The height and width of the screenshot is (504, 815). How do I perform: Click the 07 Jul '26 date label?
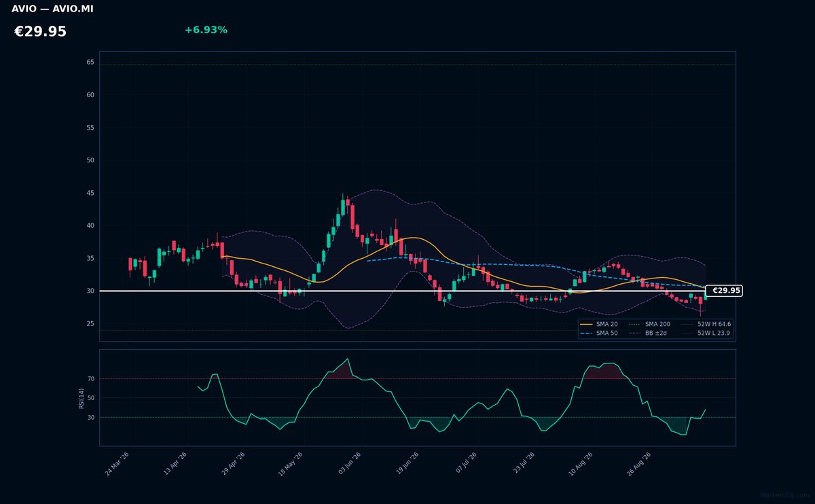pos(465,464)
